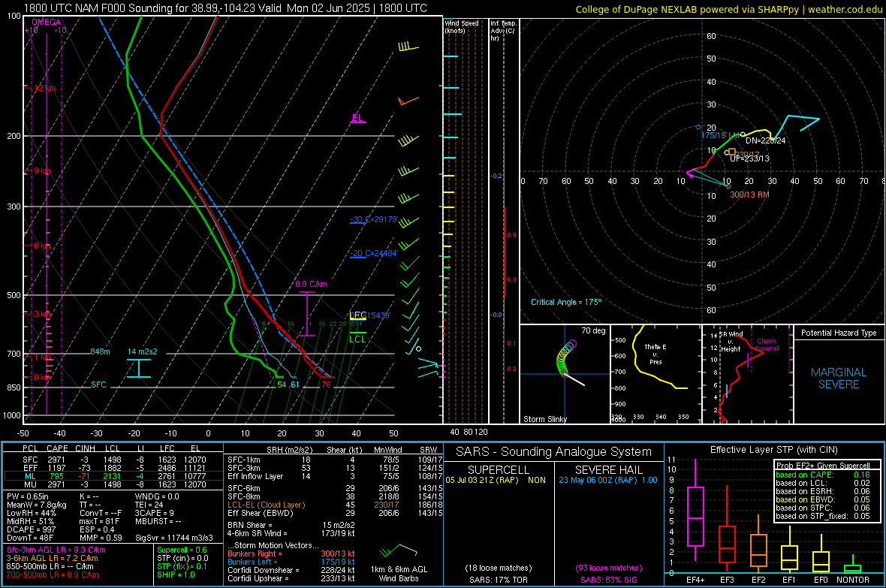Image resolution: width=886 pixels, height=588 pixels.
Task: Click the Critical Angle = 175° text
Action: [x=566, y=302]
